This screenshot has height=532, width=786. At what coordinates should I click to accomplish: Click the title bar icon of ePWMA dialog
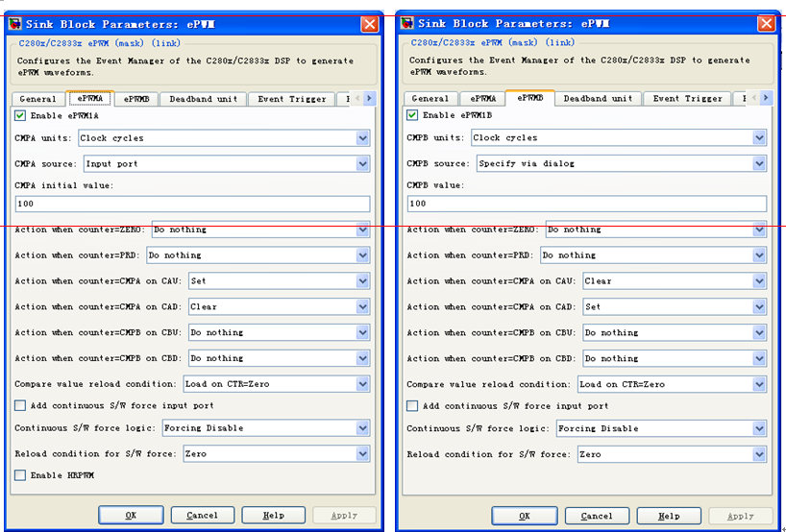[16, 23]
